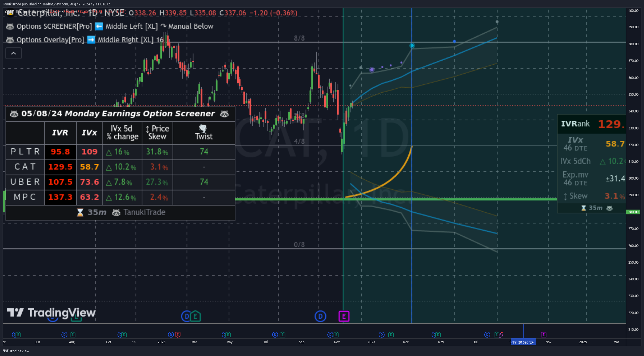Open the earnings E marker above May 2024
The width and height of the screenshot is (644, 356).
click(x=438, y=334)
